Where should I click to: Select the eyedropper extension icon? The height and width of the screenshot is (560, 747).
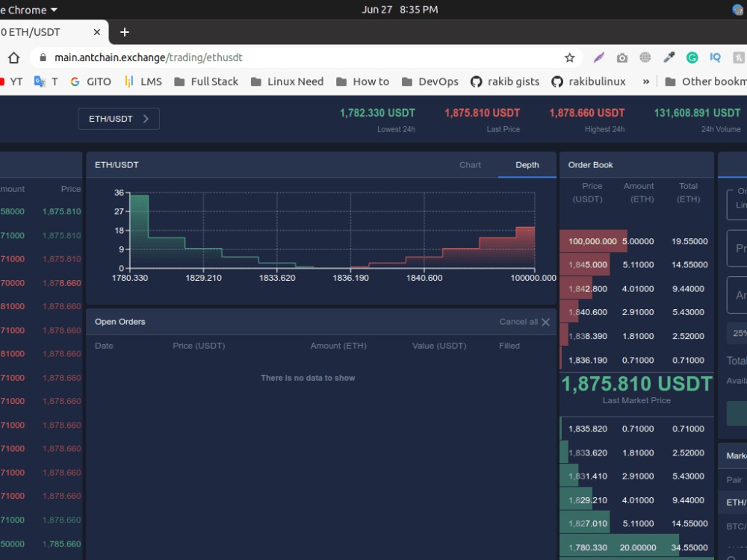pyautogui.click(x=669, y=57)
